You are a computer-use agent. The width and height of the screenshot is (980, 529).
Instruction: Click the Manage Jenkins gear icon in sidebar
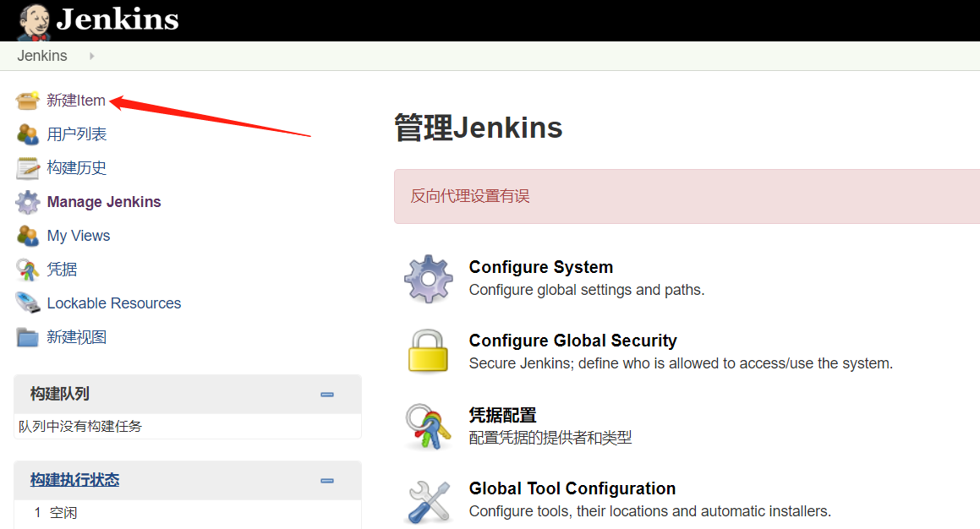[28, 202]
